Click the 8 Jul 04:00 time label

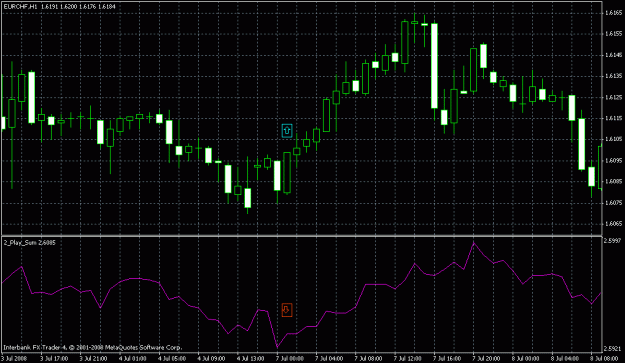(x=566, y=358)
